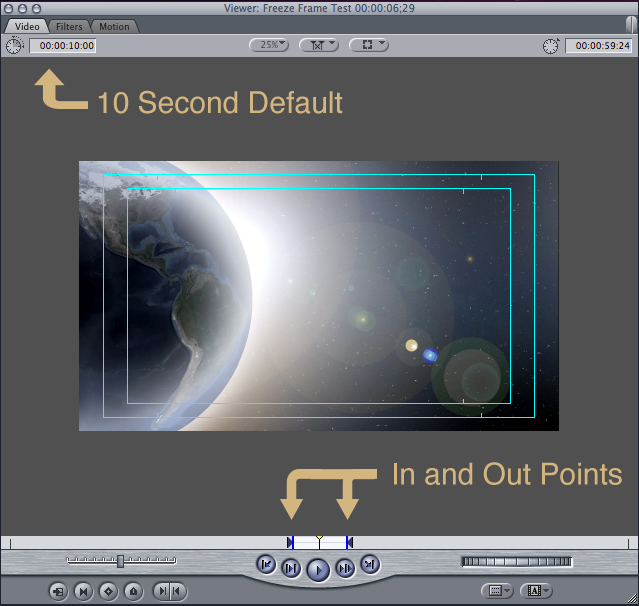Image resolution: width=639 pixels, height=606 pixels.
Task: Click Play In to Out button
Action: (x=291, y=568)
